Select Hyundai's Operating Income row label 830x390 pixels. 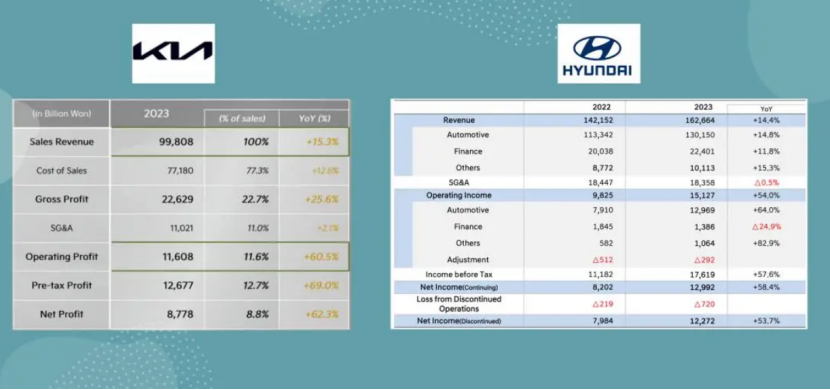pyautogui.click(x=459, y=195)
